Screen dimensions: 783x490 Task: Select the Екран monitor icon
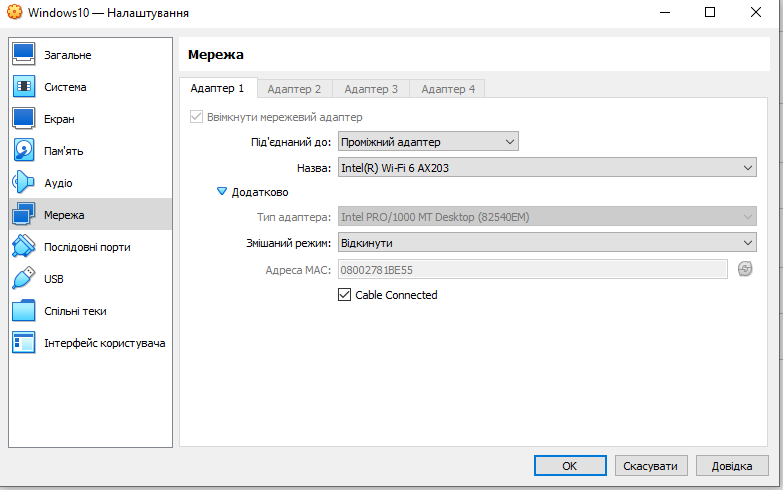click(x=23, y=118)
